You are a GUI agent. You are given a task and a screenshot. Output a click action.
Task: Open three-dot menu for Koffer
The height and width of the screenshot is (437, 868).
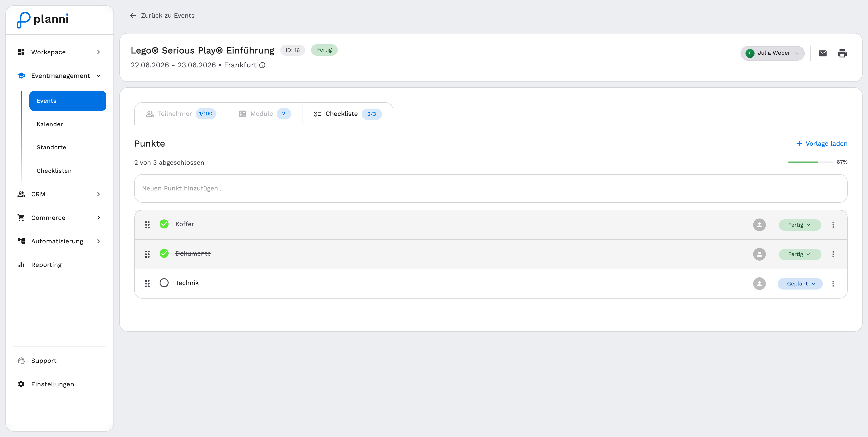pos(833,225)
